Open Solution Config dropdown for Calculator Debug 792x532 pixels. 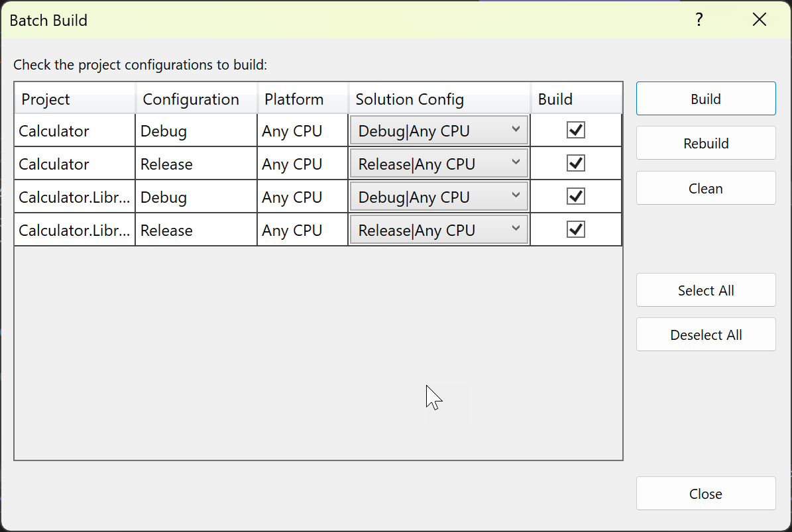pos(516,131)
